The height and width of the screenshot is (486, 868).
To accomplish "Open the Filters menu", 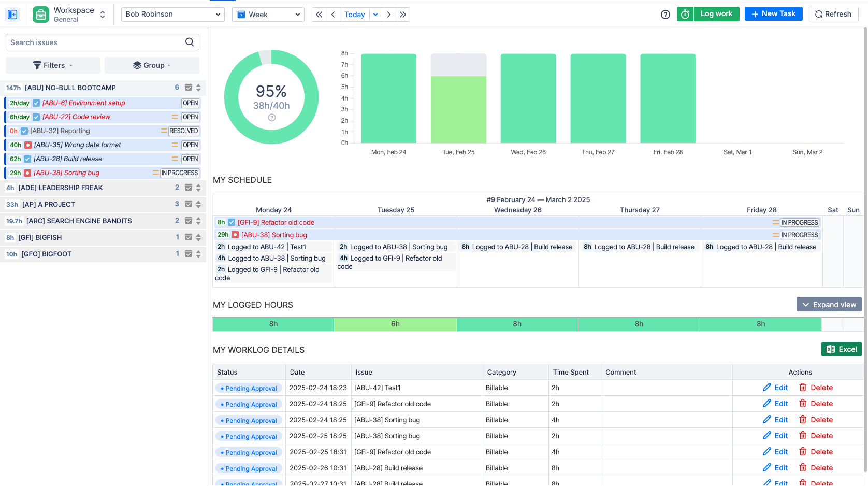I will (52, 65).
